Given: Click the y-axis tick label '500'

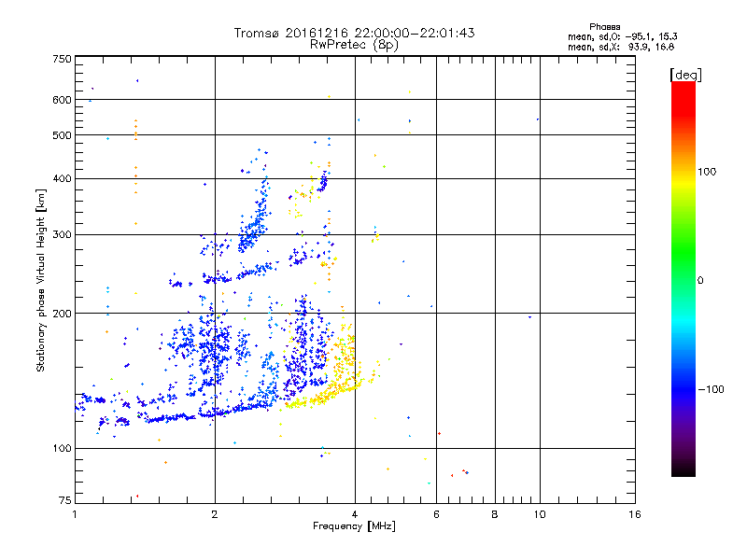Looking at the screenshot, I should pos(62,135).
